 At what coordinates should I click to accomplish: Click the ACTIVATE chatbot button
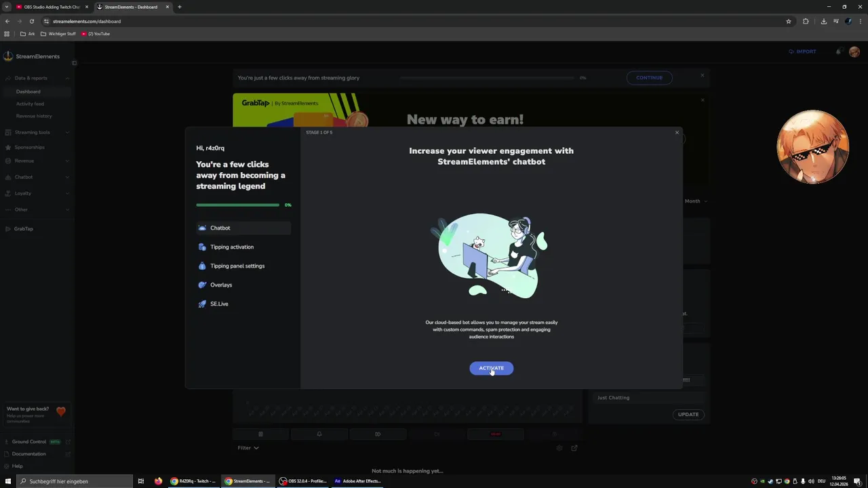[491, 368]
